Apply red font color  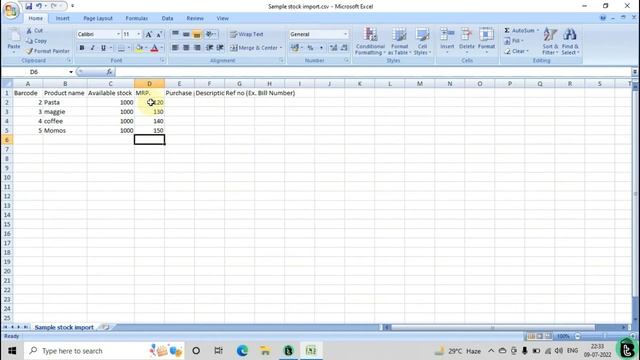click(154, 48)
